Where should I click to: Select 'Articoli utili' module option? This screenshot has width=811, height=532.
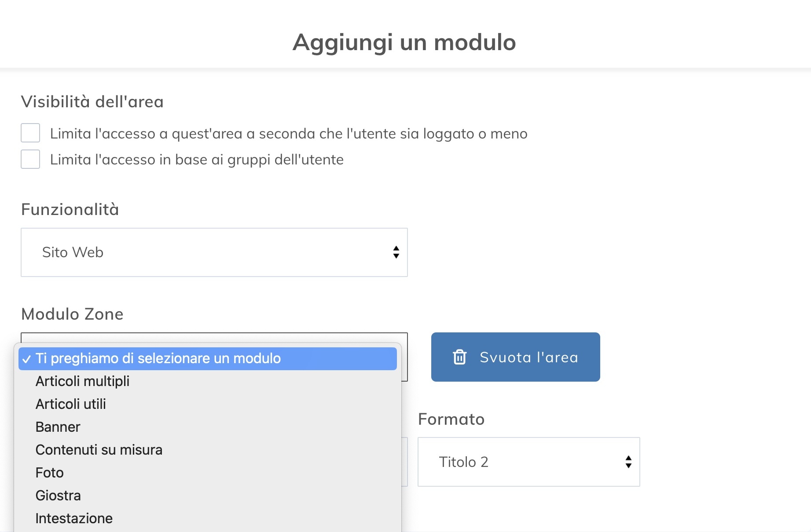[x=71, y=404]
